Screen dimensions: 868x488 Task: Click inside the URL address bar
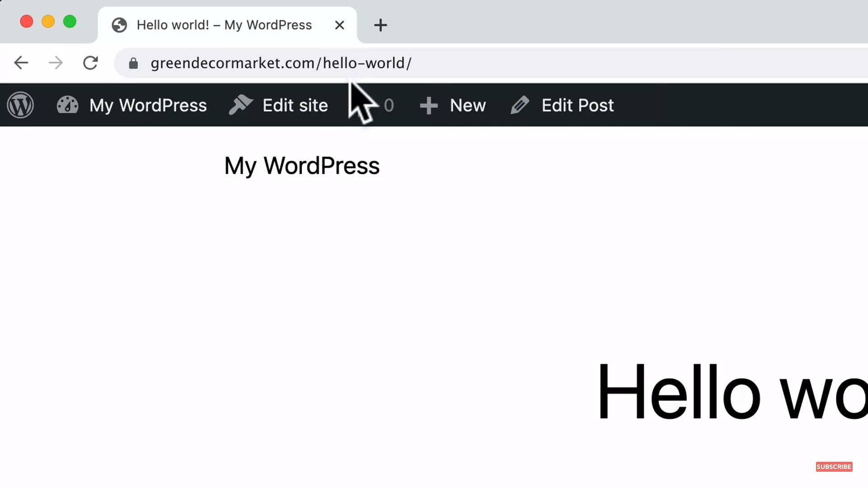click(x=280, y=63)
